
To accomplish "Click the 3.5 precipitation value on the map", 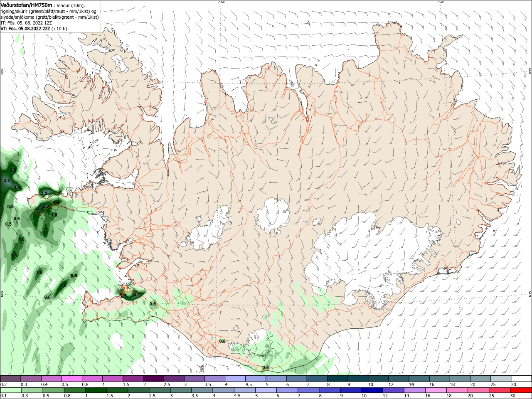I will tap(44, 193).
